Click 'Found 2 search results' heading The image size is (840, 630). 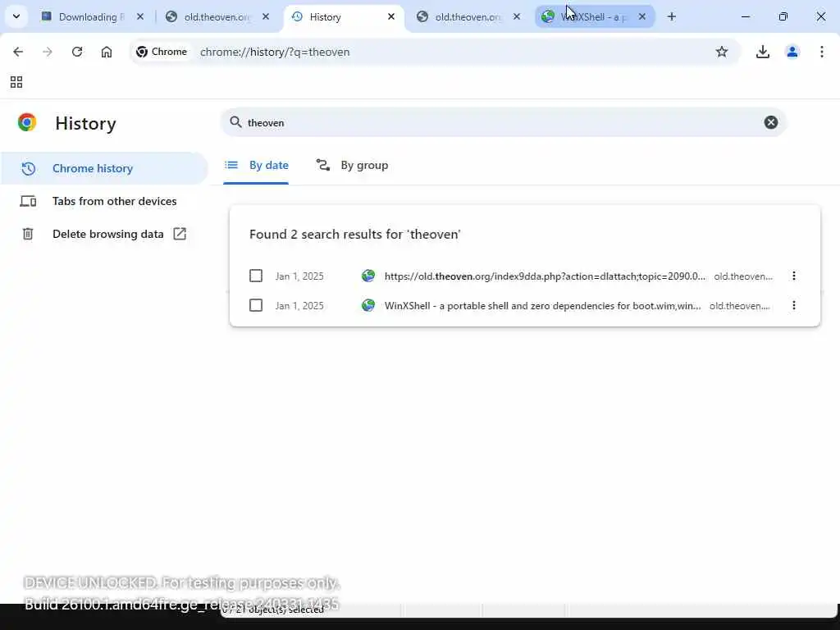click(354, 234)
